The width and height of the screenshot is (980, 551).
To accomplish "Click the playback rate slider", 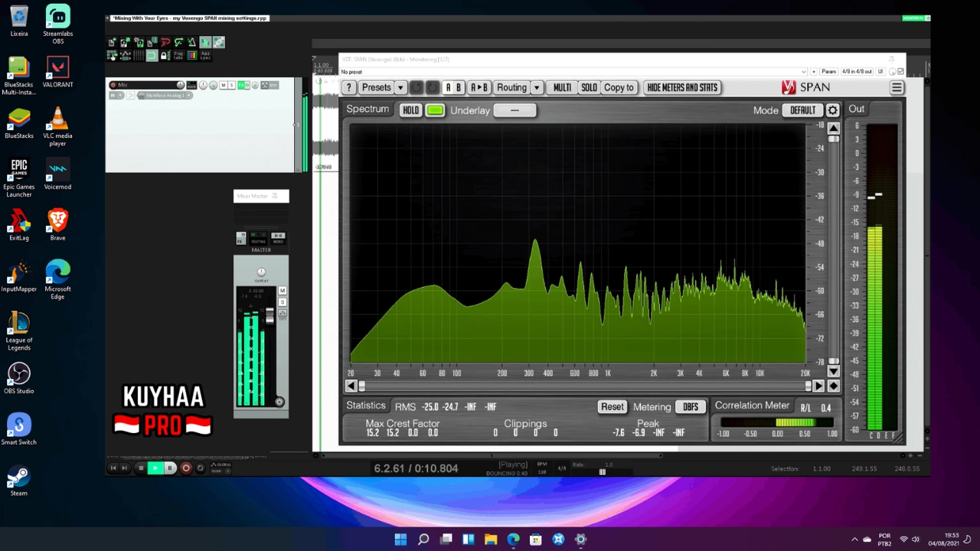I will (x=603, y=471).
